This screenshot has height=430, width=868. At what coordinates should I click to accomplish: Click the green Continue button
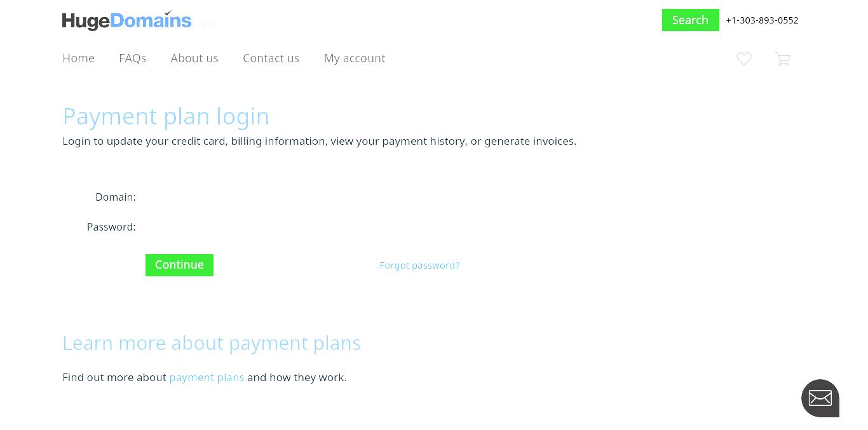coord(179,265)
